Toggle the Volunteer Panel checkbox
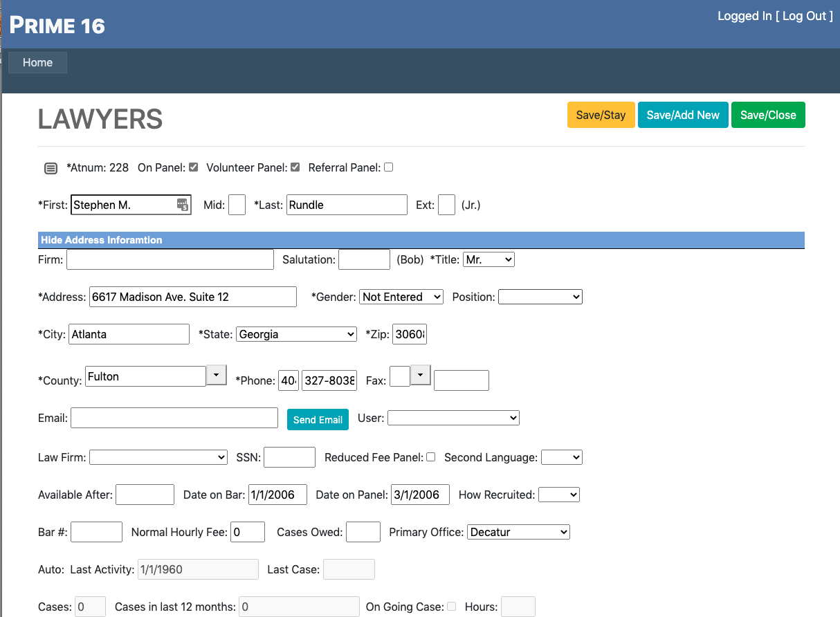Image resolution: width=840 pixels, height=617 pixels. pyautogui.click(x=295, y=167)
